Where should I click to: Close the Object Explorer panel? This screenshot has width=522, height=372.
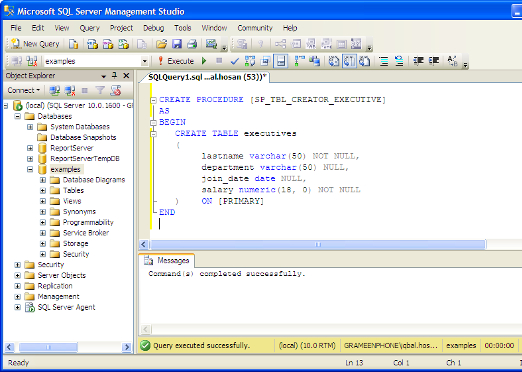coord(126,76)
